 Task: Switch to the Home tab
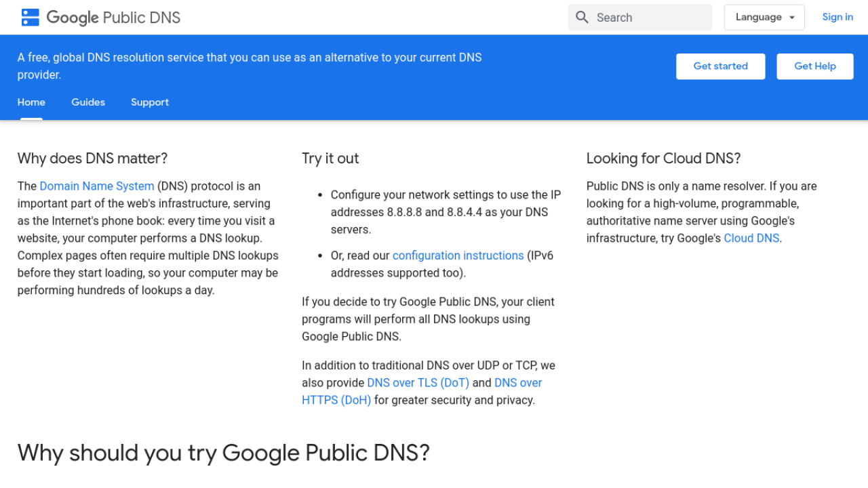click(31, 102)
